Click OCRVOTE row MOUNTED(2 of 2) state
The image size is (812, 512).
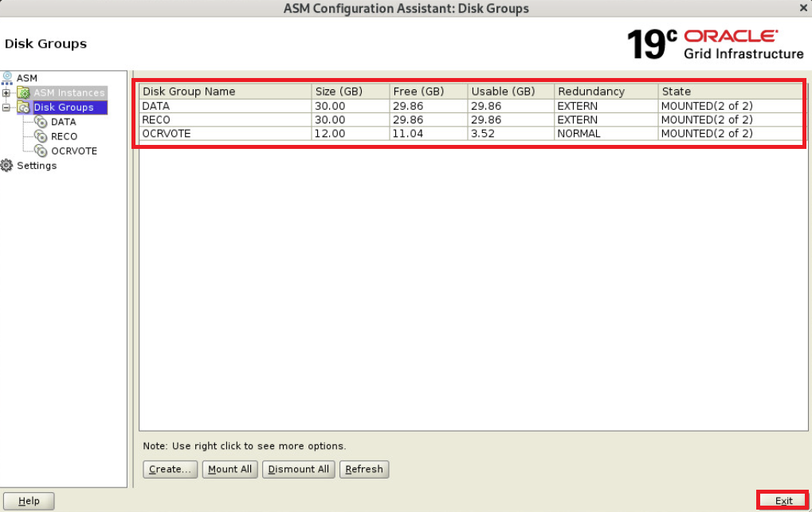tap(731, 134)
